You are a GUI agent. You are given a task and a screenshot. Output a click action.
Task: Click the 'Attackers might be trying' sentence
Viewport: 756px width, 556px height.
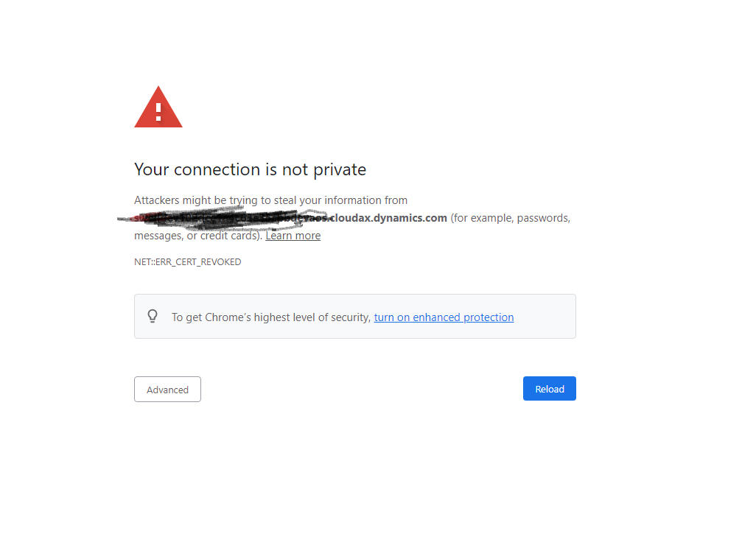tap(270, 200)
